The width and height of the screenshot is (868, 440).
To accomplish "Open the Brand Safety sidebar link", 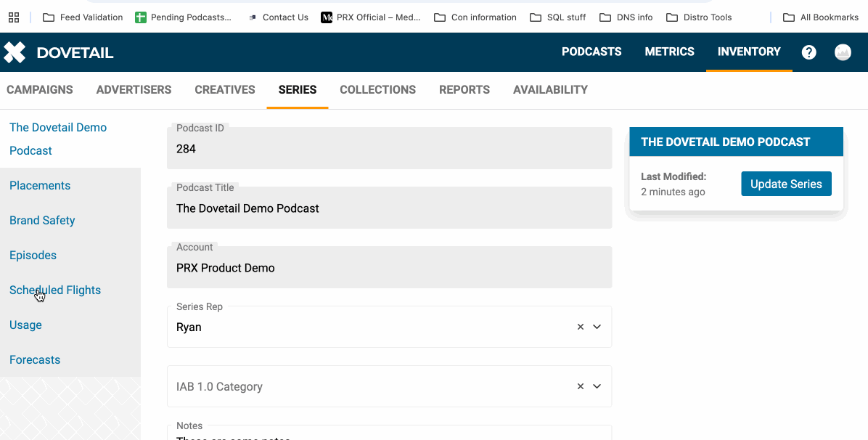I will 42,221.
